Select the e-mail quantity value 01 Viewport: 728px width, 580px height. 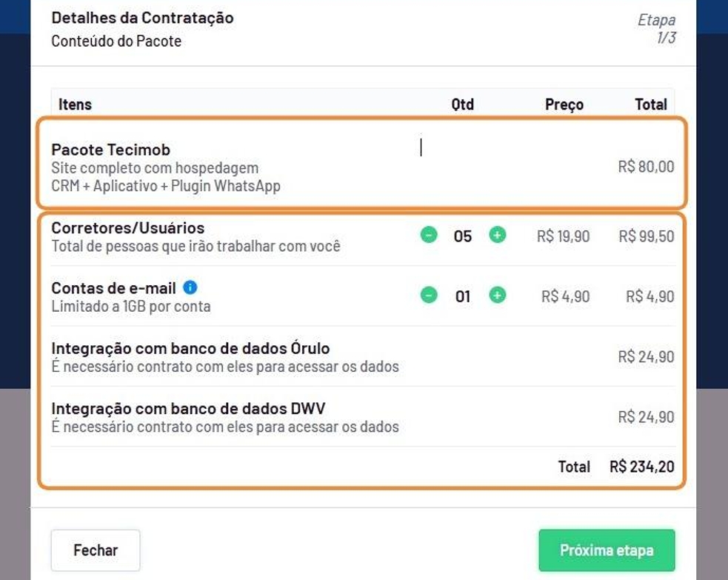pyautogui.click(x=463, y=297)
